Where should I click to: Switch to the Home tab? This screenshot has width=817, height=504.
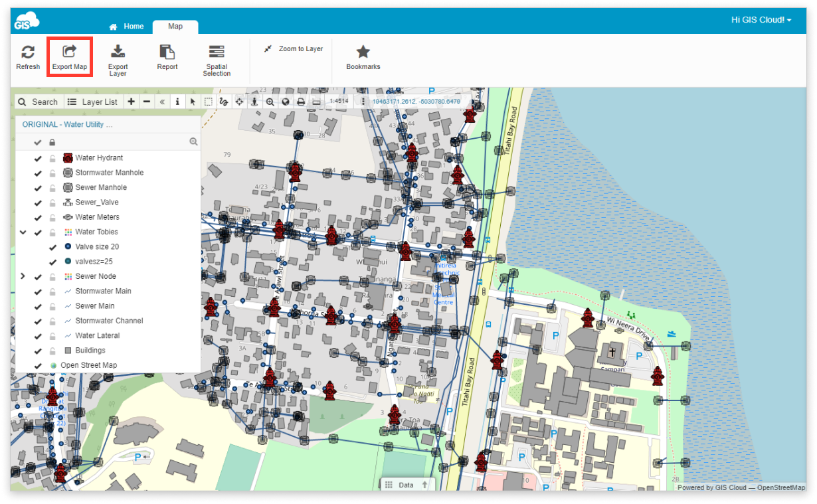(x=126, y=26)
